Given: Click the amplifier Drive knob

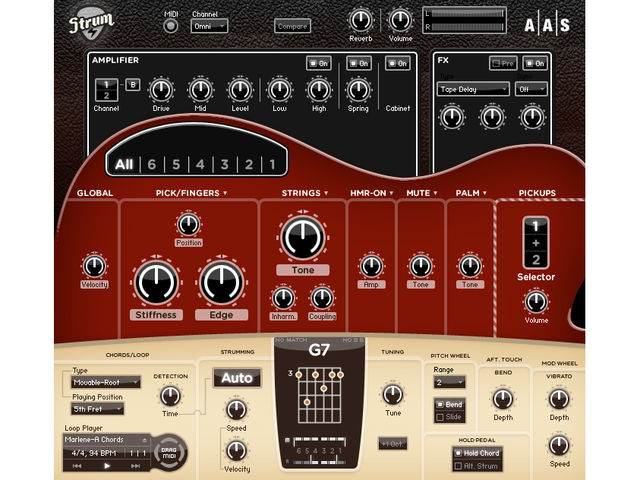Looking at the screenshot, I should (161, 90).
